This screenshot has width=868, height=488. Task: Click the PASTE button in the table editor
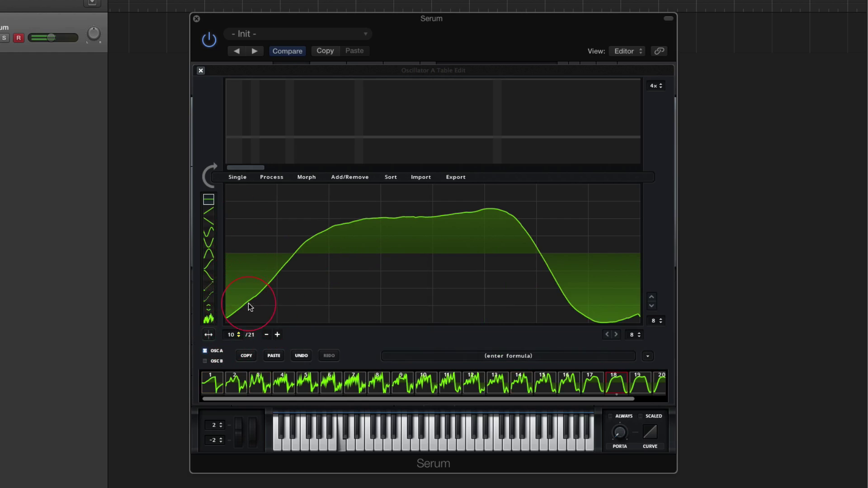(274, 356)
